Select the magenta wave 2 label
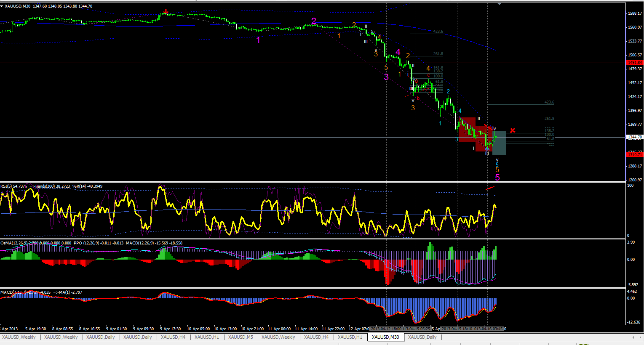Image resolution: width=644 pixels, height=345 pixels. pyautogui.click(x=314, y=21)
